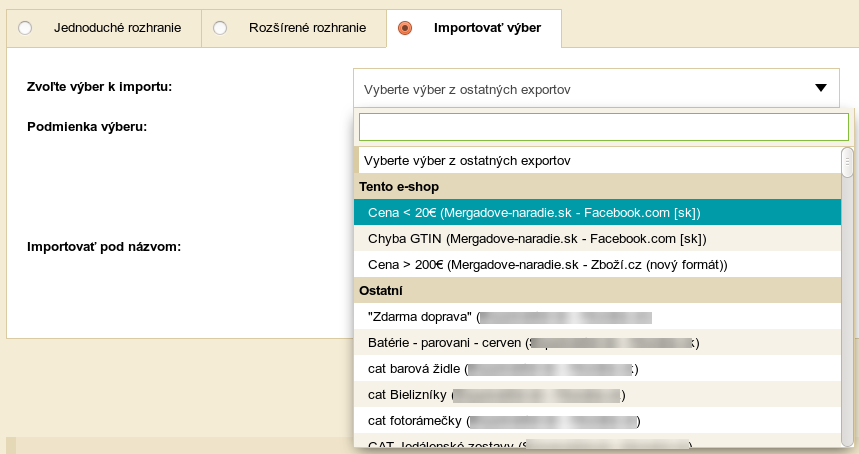Select the Importovať výber radio button
This screenshot has width=859, height=454.
tap(405, 28)
